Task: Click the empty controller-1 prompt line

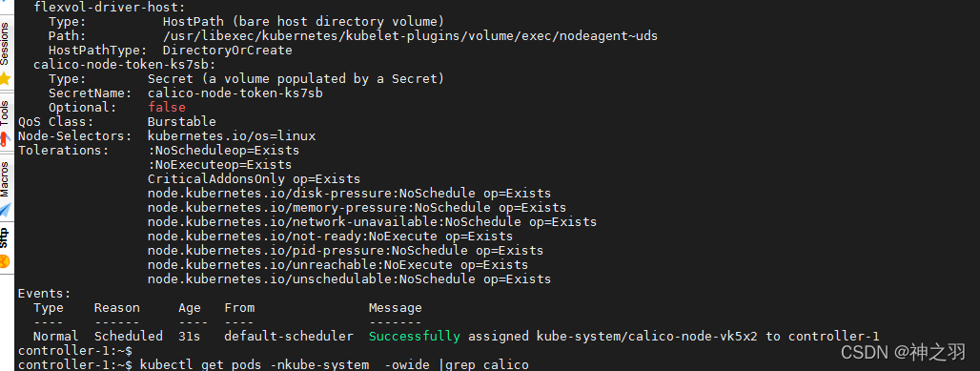Action: point(75,350)
